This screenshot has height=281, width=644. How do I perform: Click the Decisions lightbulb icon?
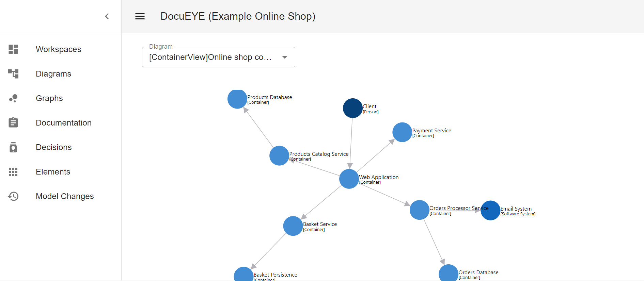pyautogui.click(x=13, y=147)
